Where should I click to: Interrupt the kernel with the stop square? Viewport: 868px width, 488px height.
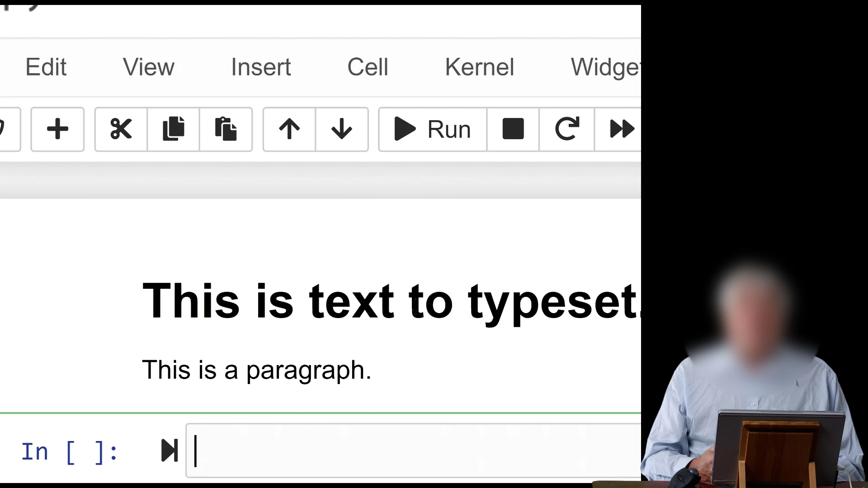513,129
